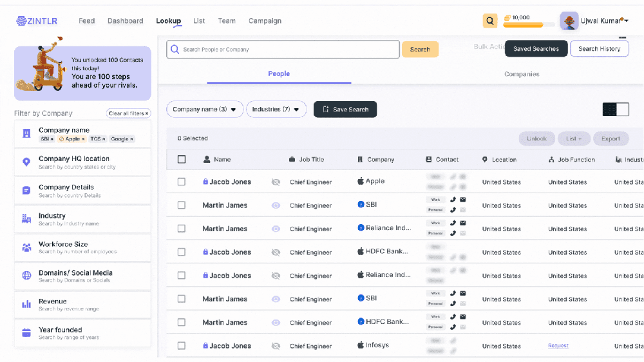Expand the Year founded filter
Viewport: 644px width, 362px height.
pos(82,333)
